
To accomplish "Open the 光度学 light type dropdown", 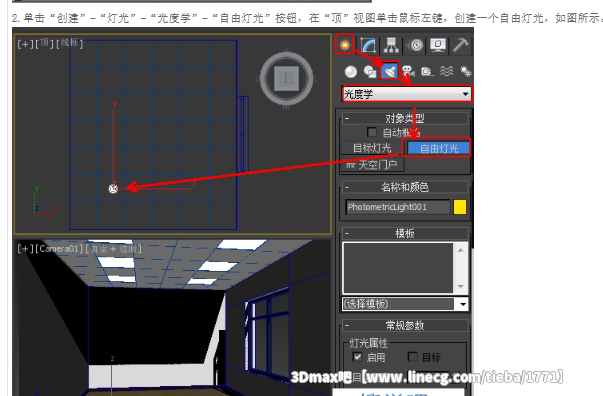I will coord(407,94).
